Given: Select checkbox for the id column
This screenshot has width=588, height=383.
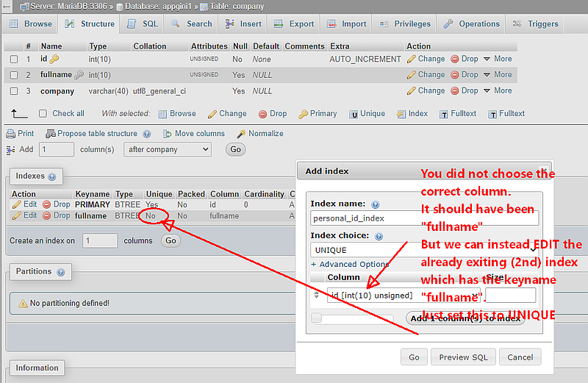Looking at the screenshot, I should pos(14,60).
